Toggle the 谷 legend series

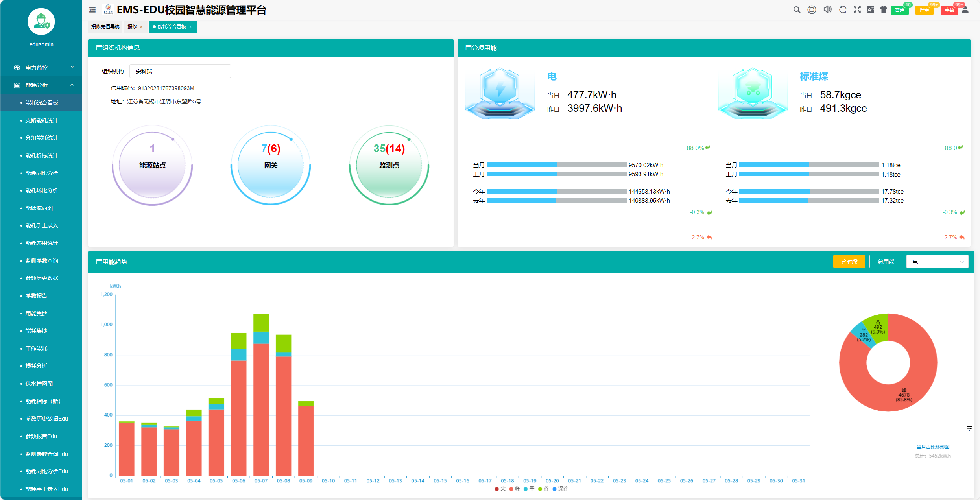[x=543, y=489]
